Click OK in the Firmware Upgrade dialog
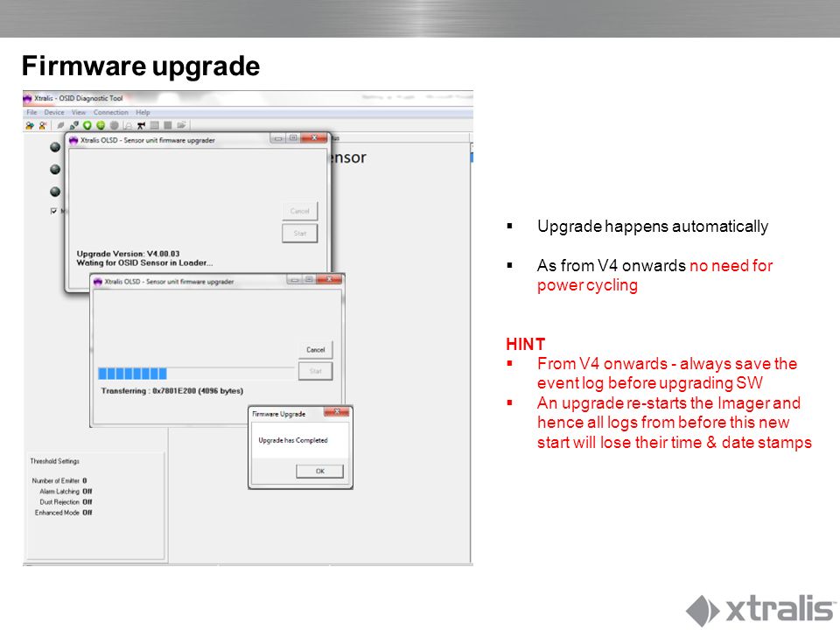The image size is (840, 630). 320,472
